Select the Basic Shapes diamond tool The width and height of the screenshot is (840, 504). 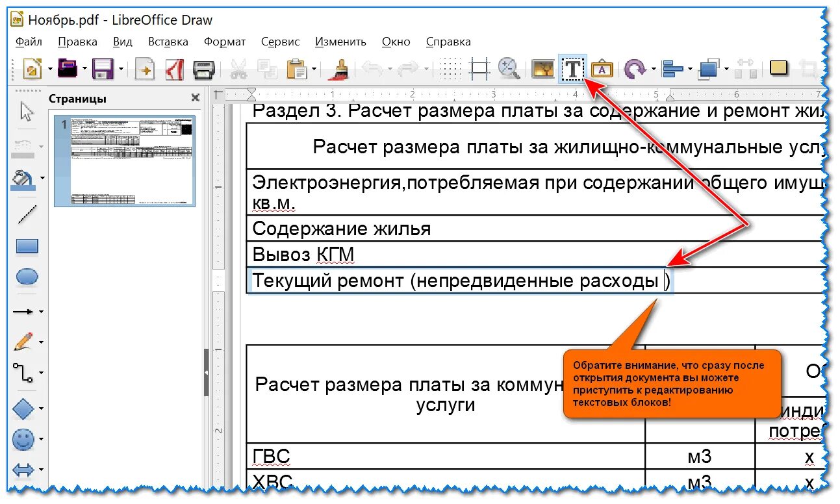(23, 409)
